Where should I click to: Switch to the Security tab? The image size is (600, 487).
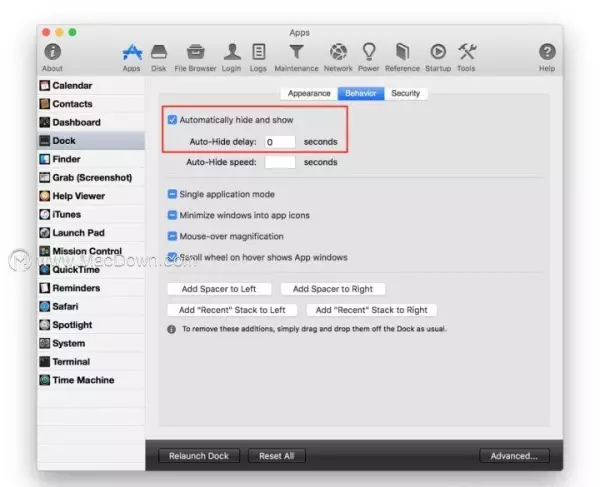406,93
